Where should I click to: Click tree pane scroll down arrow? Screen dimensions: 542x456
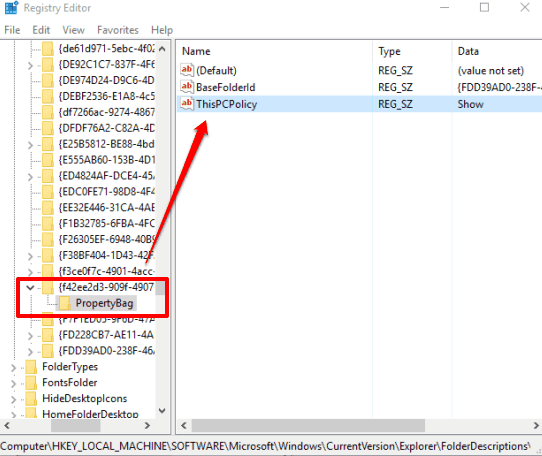162,410
